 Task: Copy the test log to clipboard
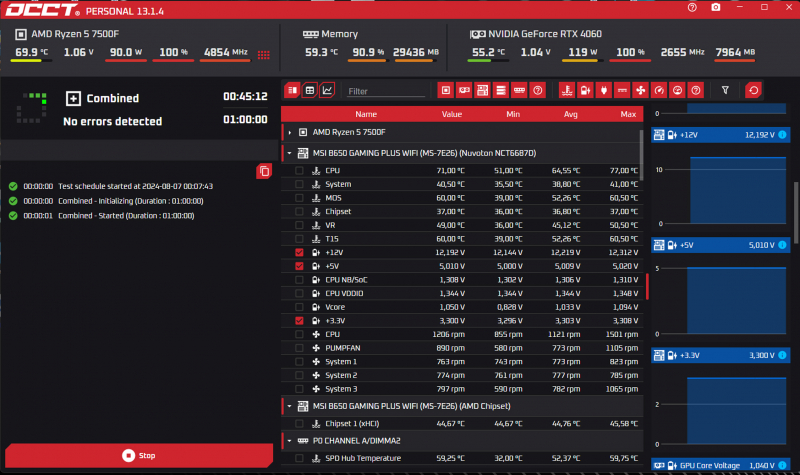(264, 171)
